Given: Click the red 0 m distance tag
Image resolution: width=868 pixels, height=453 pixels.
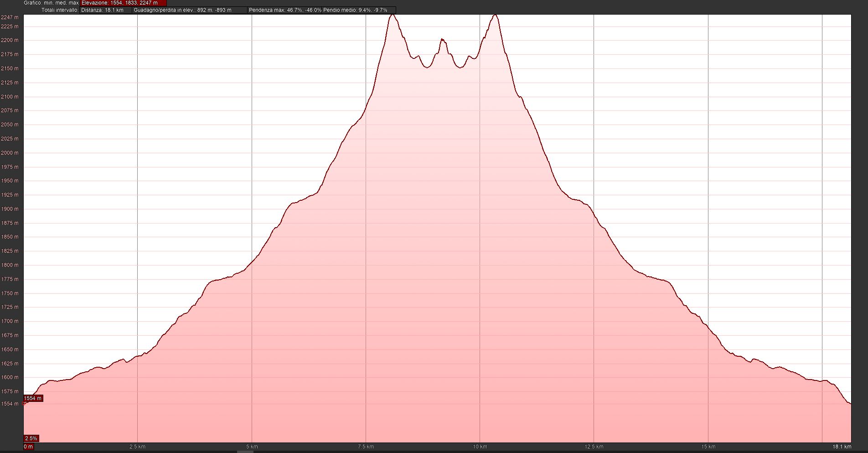Looking at the screenshot, I should [28, 447].
